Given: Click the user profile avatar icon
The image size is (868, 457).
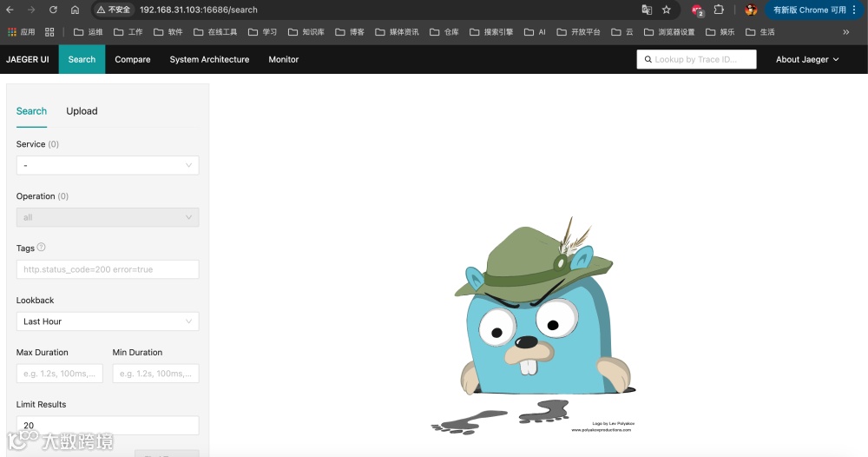Looking at the screenshot, I should pyautogui.click(x=751, y=10).
